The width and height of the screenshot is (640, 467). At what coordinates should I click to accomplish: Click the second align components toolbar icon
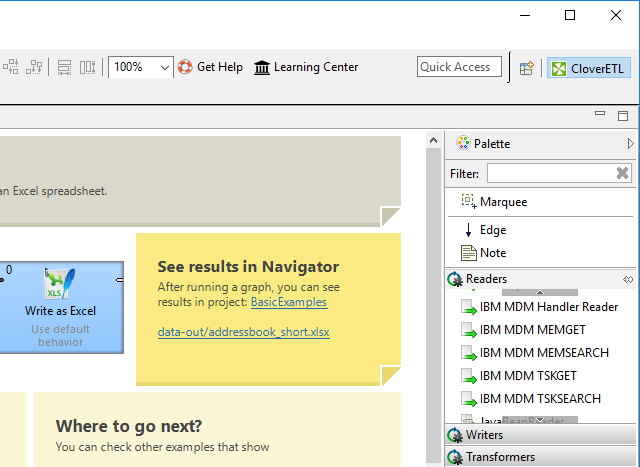tap(34, 67)
